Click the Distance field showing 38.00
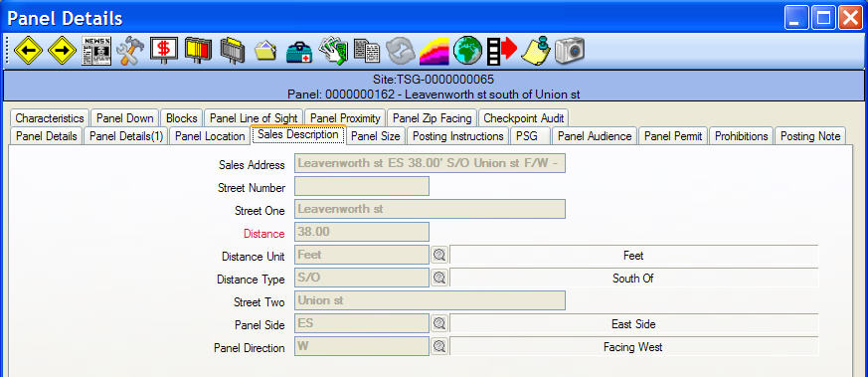 pos(362,232)
